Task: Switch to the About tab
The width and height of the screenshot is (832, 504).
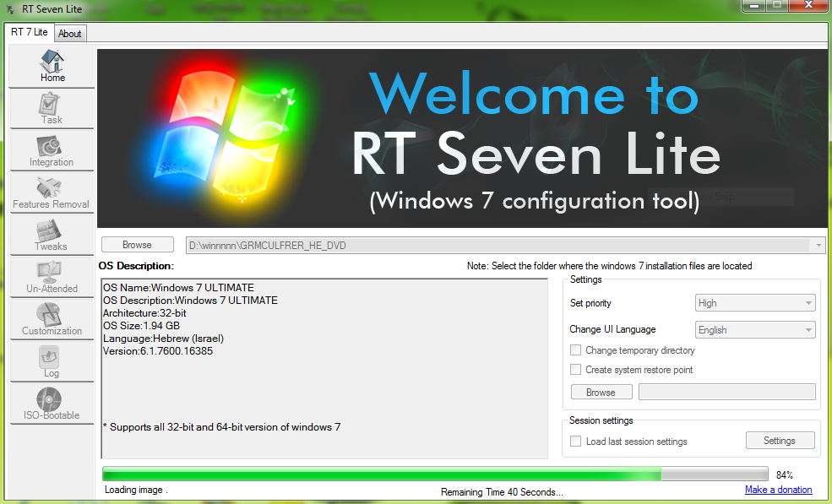Action: tap(70, 34)
